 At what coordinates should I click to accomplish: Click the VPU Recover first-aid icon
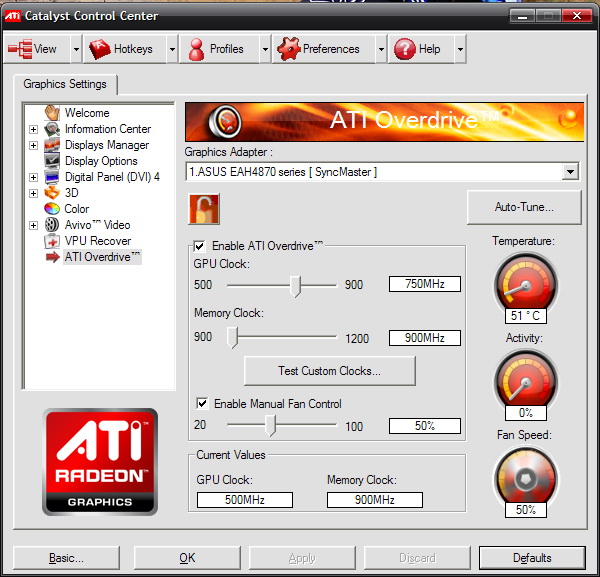coord(52,241)
